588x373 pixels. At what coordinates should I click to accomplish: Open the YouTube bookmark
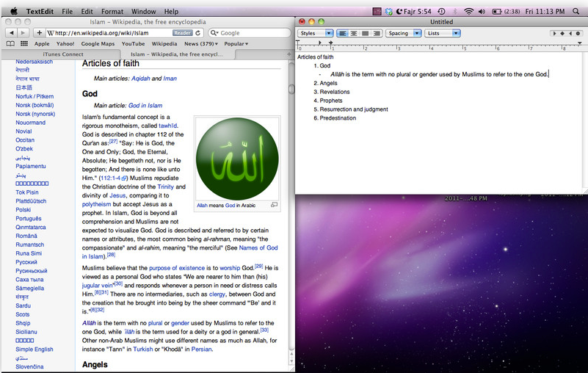tap(133, 43)
